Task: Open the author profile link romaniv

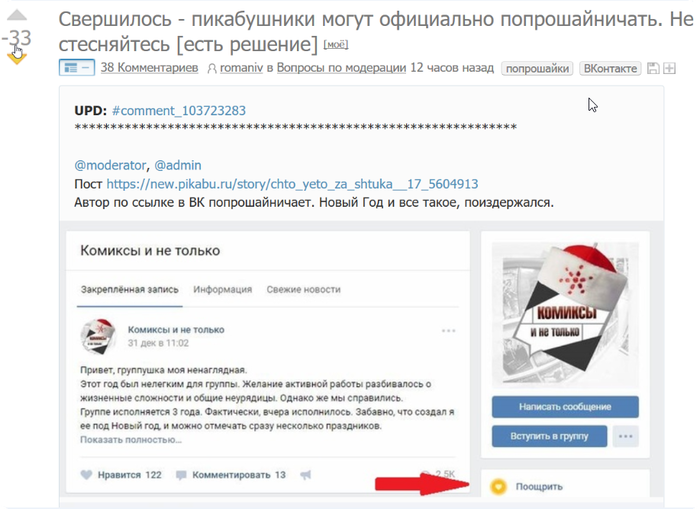Action: 241,68
